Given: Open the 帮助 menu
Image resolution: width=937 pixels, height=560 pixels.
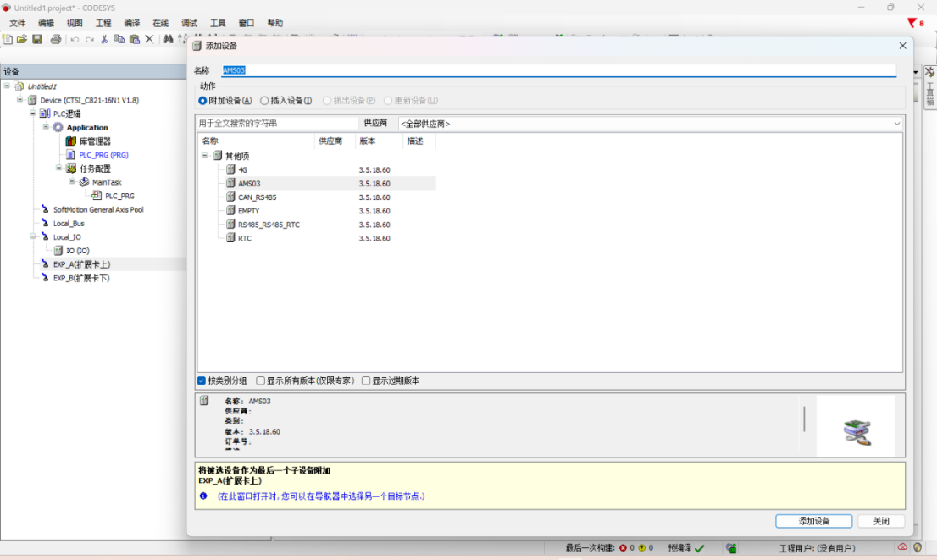Looking at the screenshot, I should [x=274, y=24].
